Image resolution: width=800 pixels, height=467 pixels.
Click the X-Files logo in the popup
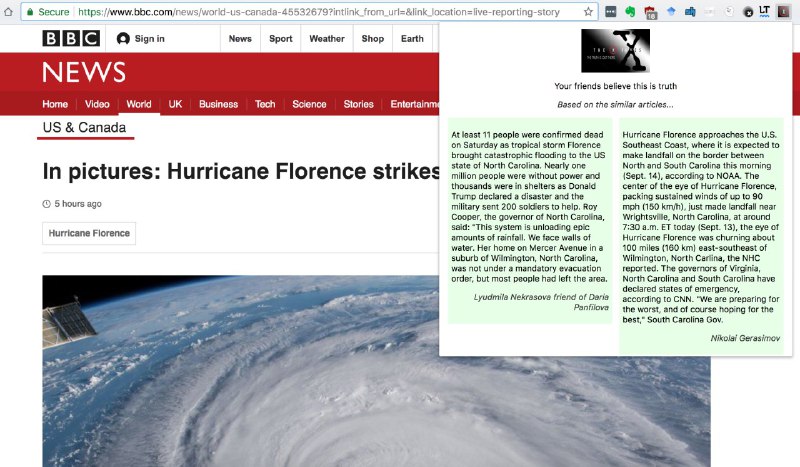(615, 51)
